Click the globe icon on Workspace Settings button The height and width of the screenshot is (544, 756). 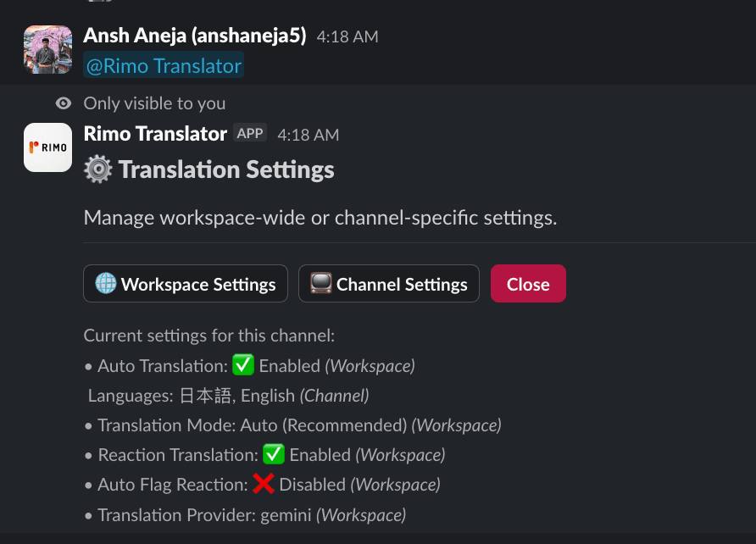click(x=107, y=283)
